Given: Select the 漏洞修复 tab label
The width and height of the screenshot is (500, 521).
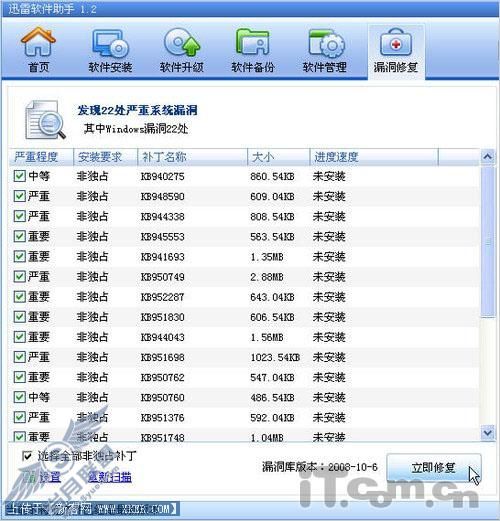Looking at the screenshot, I should pyautogui.click(x=396, y=67).
